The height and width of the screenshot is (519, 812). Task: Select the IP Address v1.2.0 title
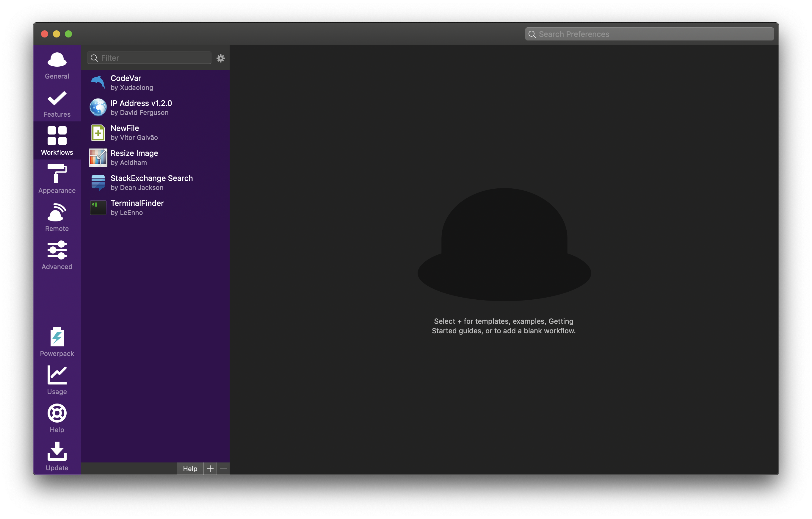141,103
